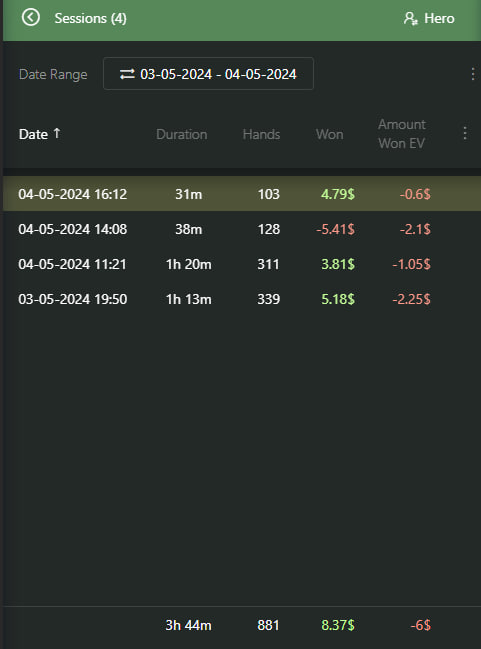Open the column options three-dot menu
The height and width of the screenshot is (649, 481).
(x=465, y=133)
